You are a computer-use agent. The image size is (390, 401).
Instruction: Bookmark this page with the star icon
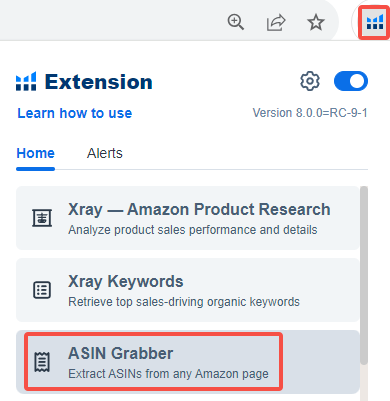tap(316, 22)
